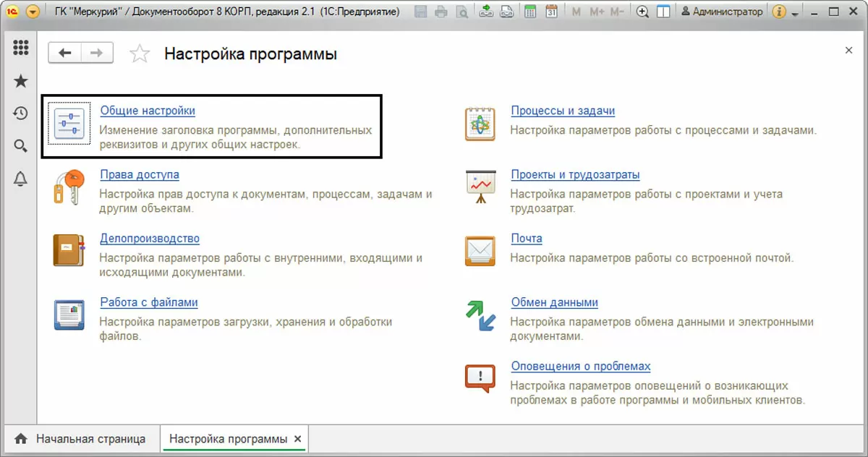
Task: Click the Делопроизводство folder icon
Action: [69, 251]
